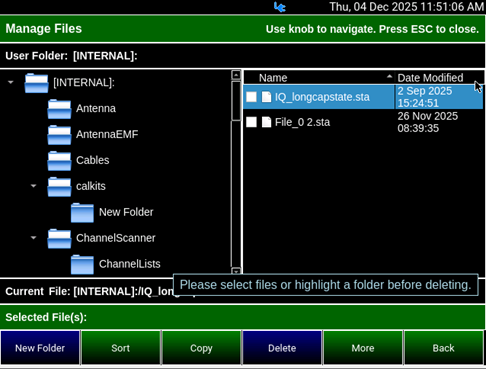The image size is (486, 369).
Task: Select the Cables folder label
Action: 93,160
